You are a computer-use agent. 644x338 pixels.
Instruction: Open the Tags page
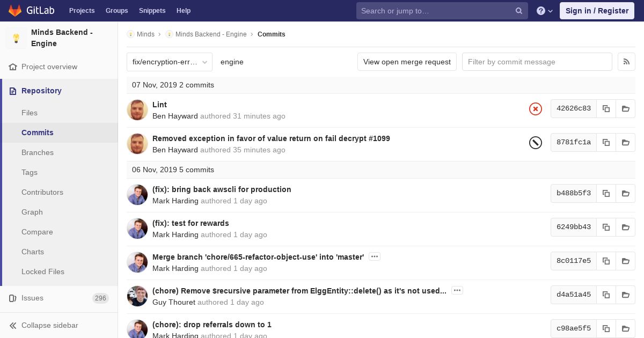[x=30, y=172]
